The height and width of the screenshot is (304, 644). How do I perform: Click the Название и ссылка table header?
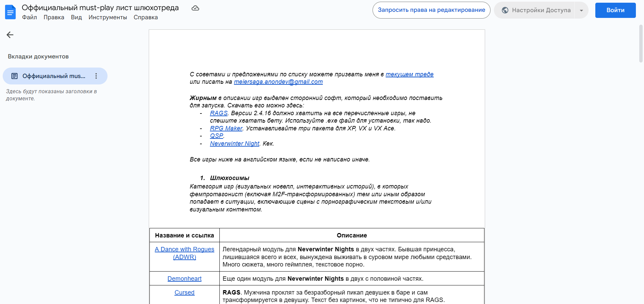[x=185, y=235]
